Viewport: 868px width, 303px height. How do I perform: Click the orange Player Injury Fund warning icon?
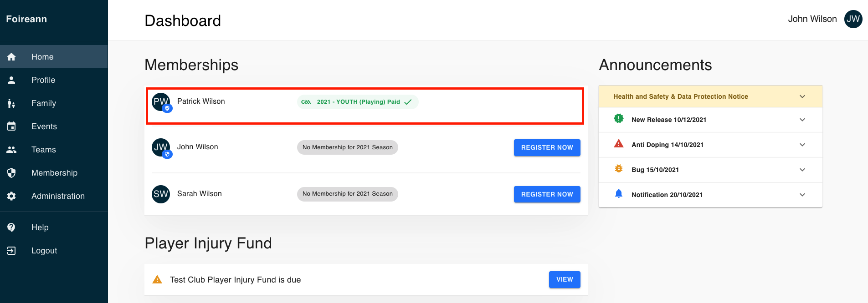[157, 279]
